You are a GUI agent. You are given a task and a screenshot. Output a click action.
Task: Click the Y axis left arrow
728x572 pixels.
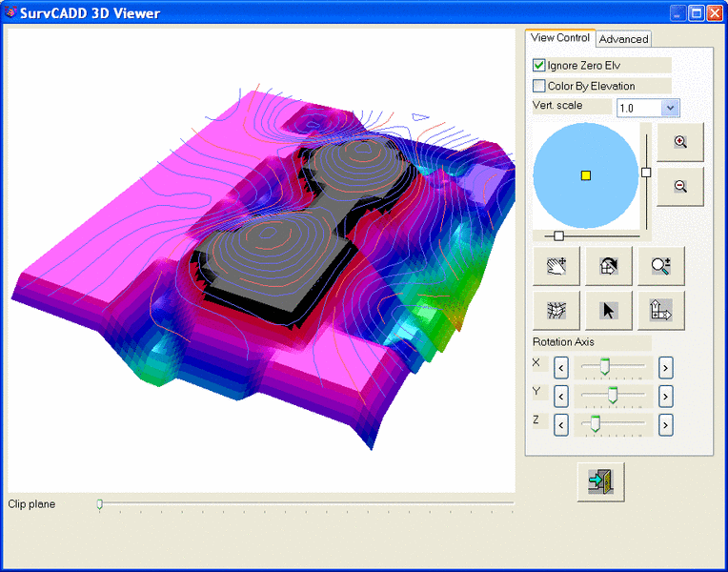coord(561,397)
